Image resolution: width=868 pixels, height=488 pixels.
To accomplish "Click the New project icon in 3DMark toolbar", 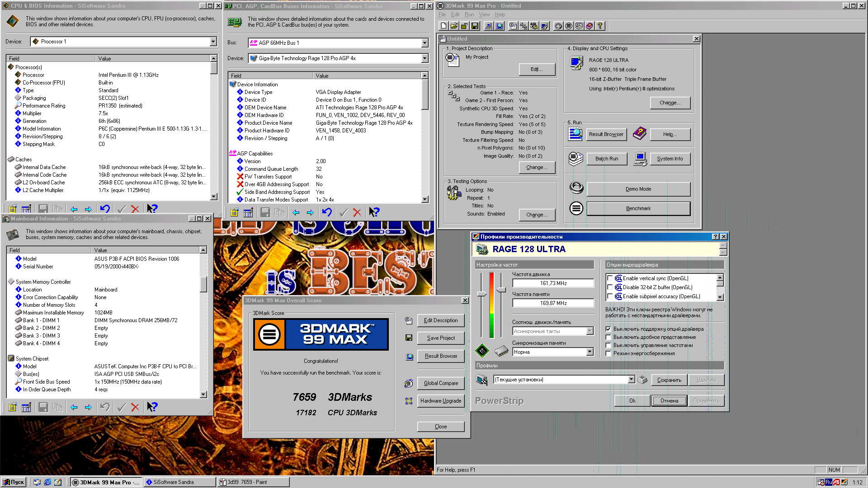I will click(443, 26).
